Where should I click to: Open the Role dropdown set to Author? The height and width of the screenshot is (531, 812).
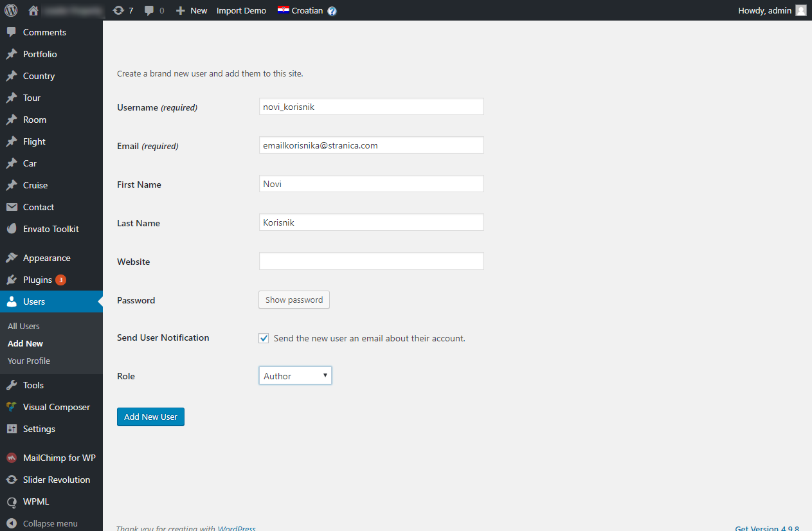coord(295,376)
